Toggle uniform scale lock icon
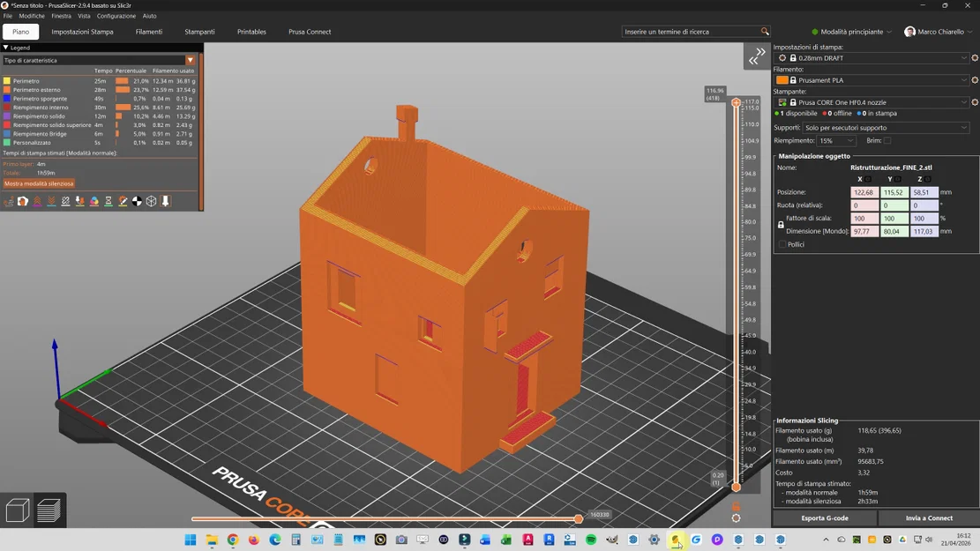980x551 pixels. 781,225
